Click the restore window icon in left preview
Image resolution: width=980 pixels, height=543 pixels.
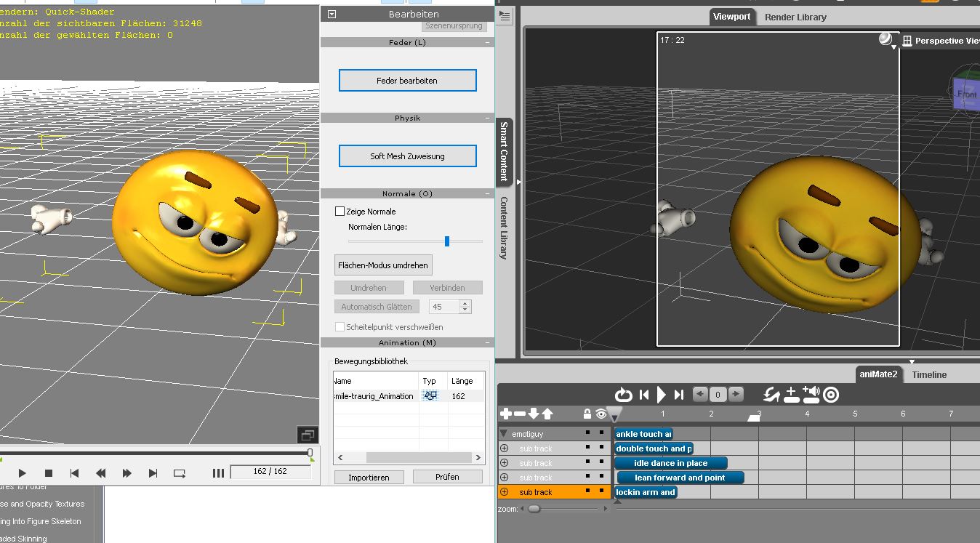pyautogui.click(x=308, y=435)
